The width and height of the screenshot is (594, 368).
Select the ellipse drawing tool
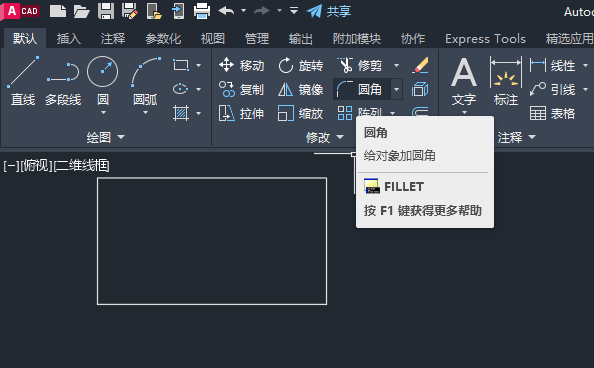[x=181, y=89]
